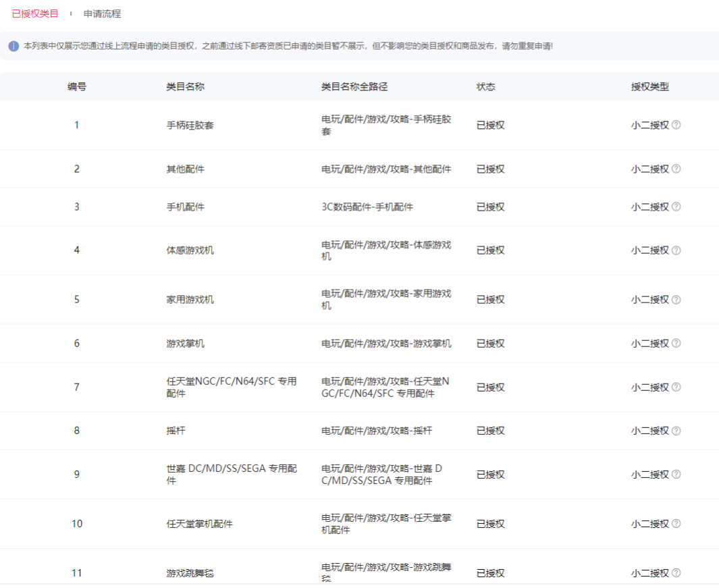Click the 状态 column header
The image size is (719, 588).
485,87
